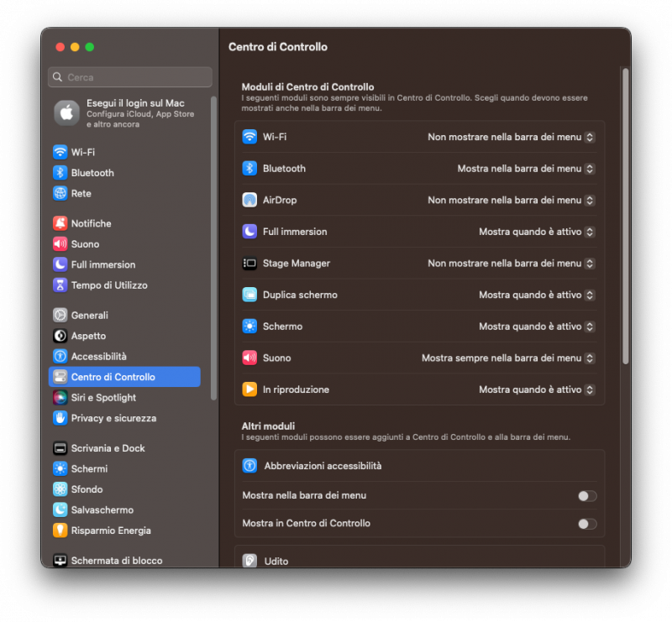
Task: Click the Siri e Spotlight icon
Action: click(x=60, y=397)
